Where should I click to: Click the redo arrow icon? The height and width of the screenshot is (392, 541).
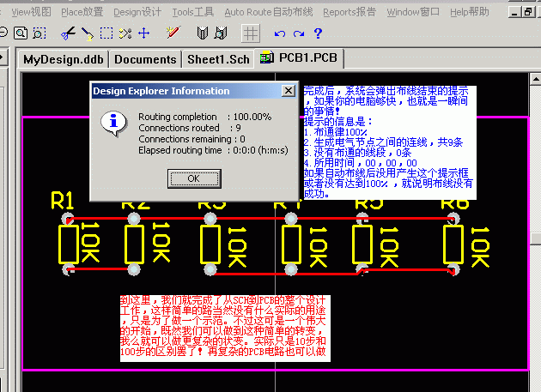(298, 33)
